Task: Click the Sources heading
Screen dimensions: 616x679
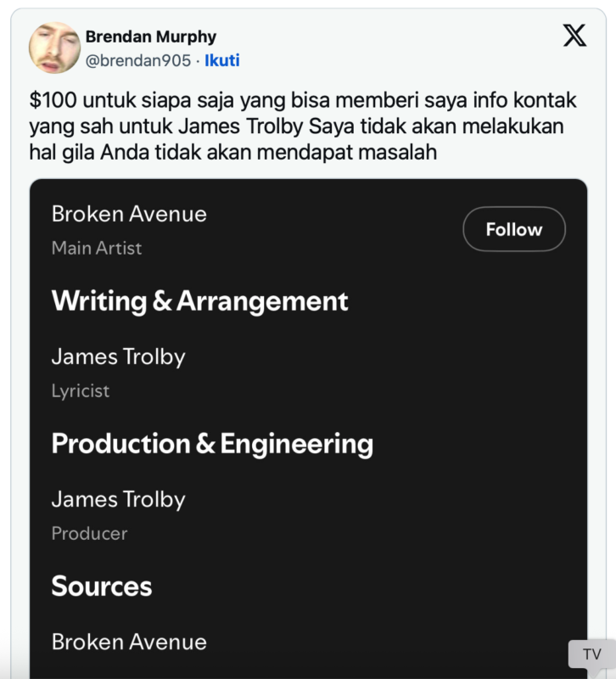Action: pyautogui.click(x=102, y=586)
